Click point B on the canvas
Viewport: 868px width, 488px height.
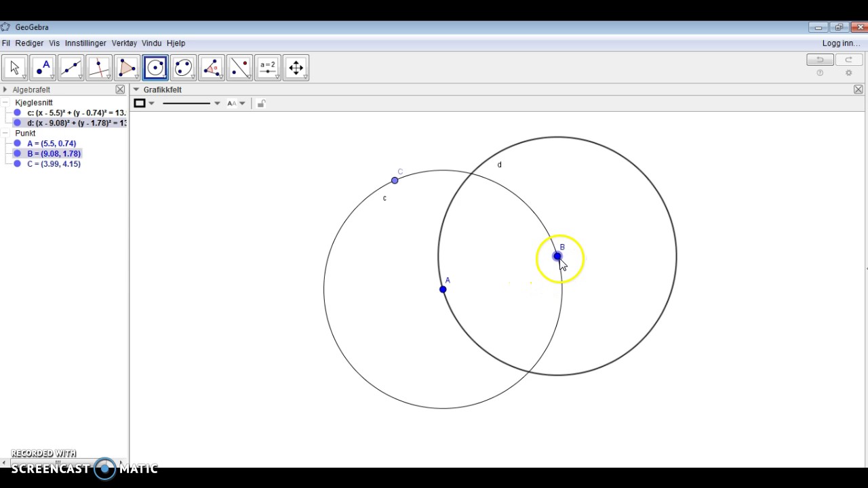click(x=557, y=256)
